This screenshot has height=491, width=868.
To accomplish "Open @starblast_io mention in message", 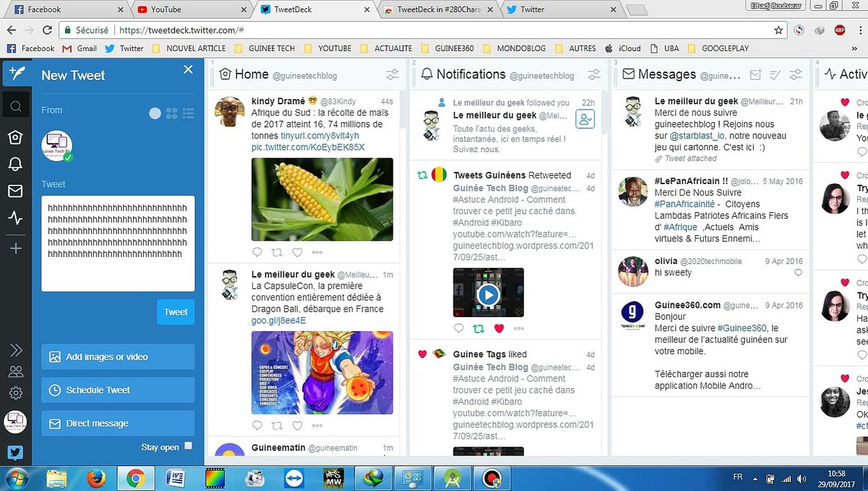I will tap(697, 136).
